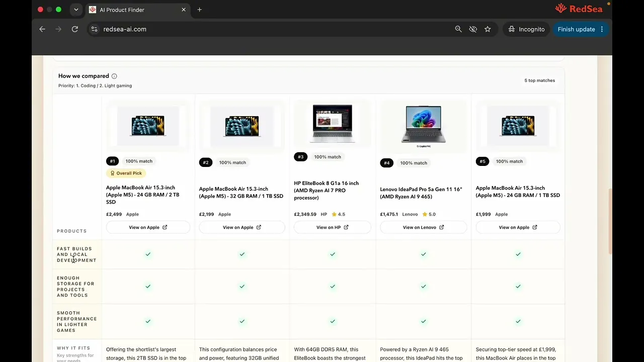
Task: Bookmark this page with the star icon
Action: 488,29
